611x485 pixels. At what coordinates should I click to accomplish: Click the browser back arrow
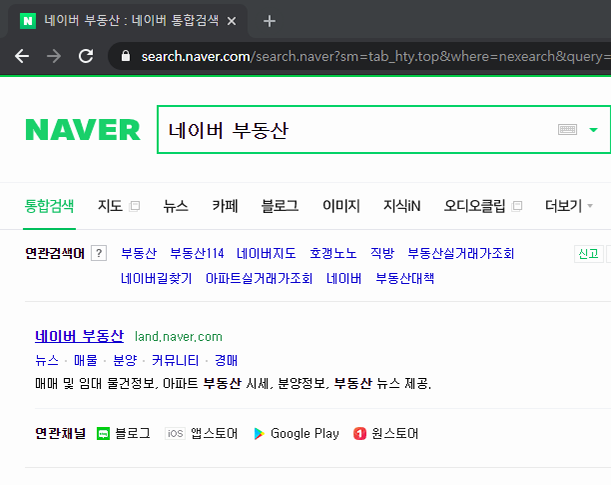[x=22, y=56]
